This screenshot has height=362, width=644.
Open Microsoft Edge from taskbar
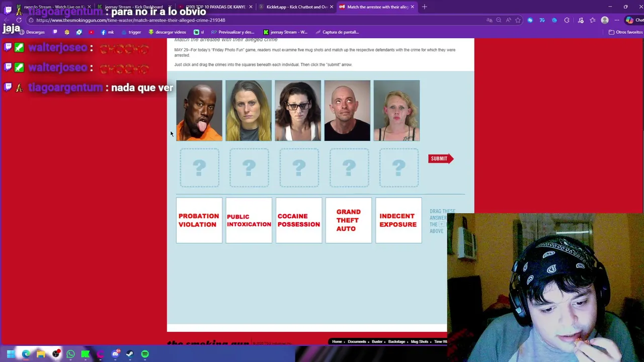click(26, 354)
